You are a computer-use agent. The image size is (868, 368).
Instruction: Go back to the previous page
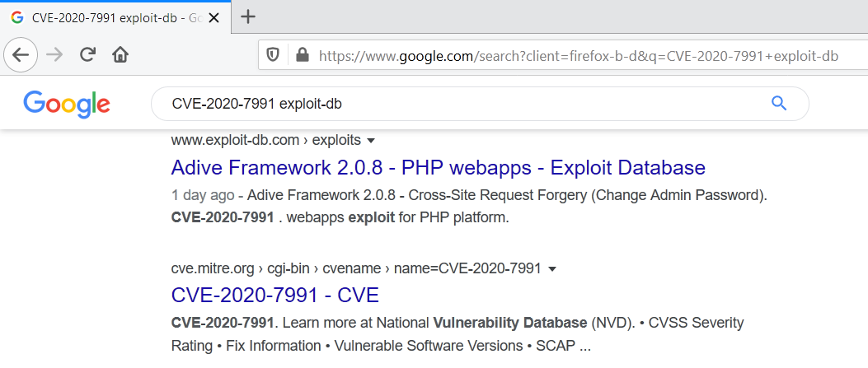click(x=21, y=54)
